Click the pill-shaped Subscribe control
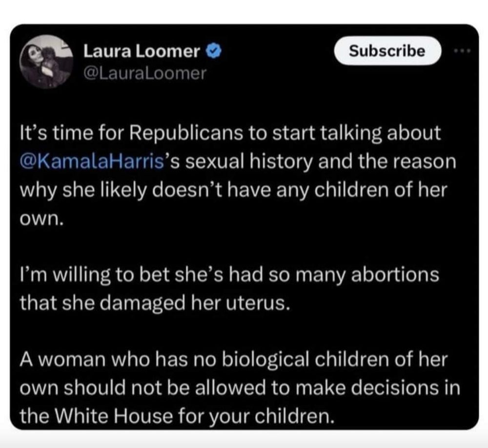This screenshot has width=488, height=448. (x=387, y=51)
